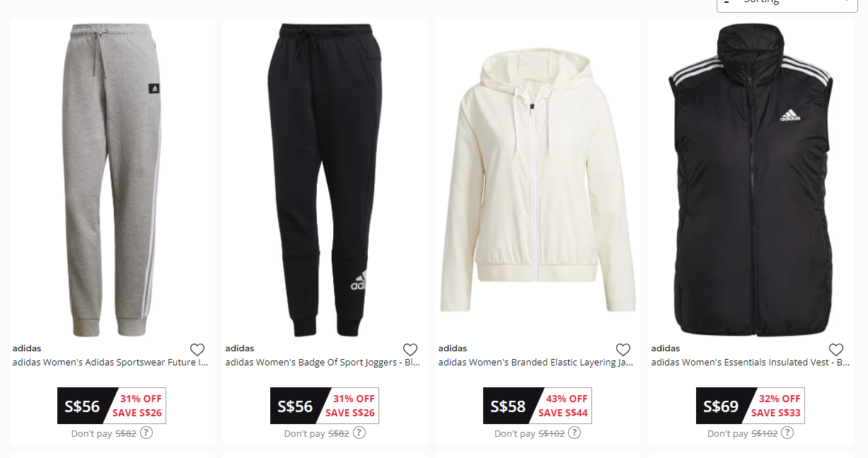
Task: Follow the Branded Elastic Layering Jacket title link
Action: point(536,363)
